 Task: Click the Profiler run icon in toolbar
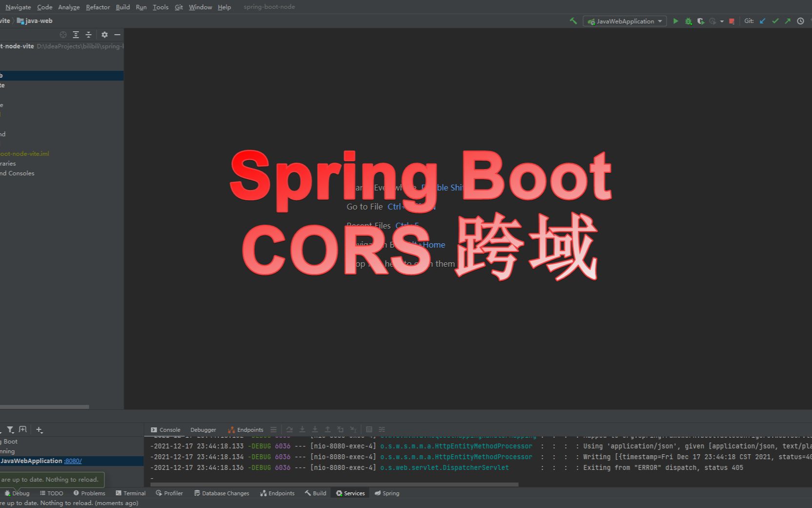pyautogui.click(x=713, y=21)
